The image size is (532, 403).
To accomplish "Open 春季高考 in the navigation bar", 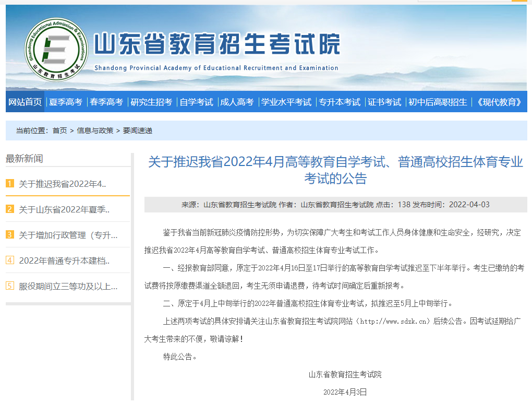I will (106, 102).
